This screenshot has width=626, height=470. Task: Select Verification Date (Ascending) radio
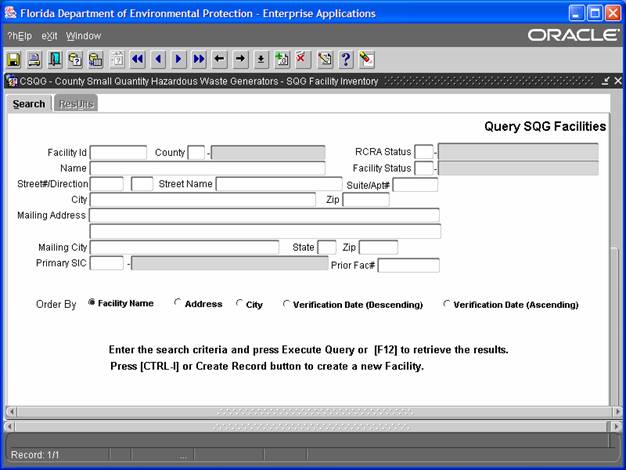[x=447, y=304]
